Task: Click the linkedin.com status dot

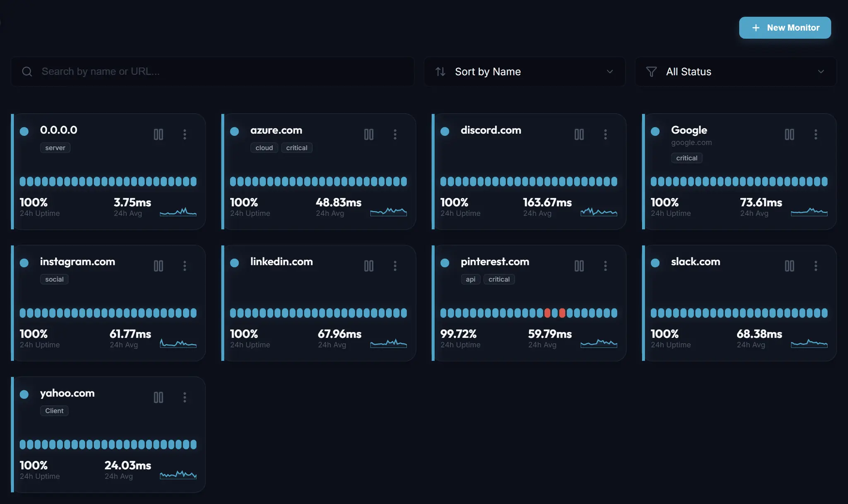Action: [x=235, y=263]
